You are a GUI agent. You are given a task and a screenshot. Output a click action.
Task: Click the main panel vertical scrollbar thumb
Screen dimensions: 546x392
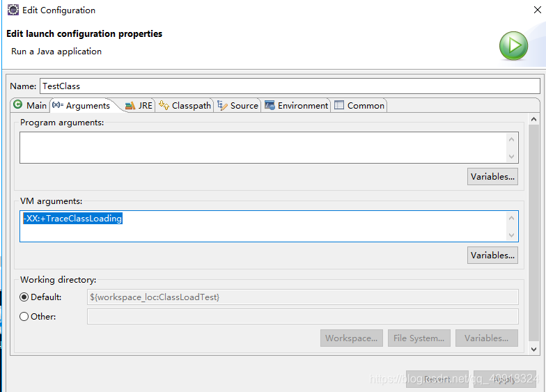tap(533, 233)
